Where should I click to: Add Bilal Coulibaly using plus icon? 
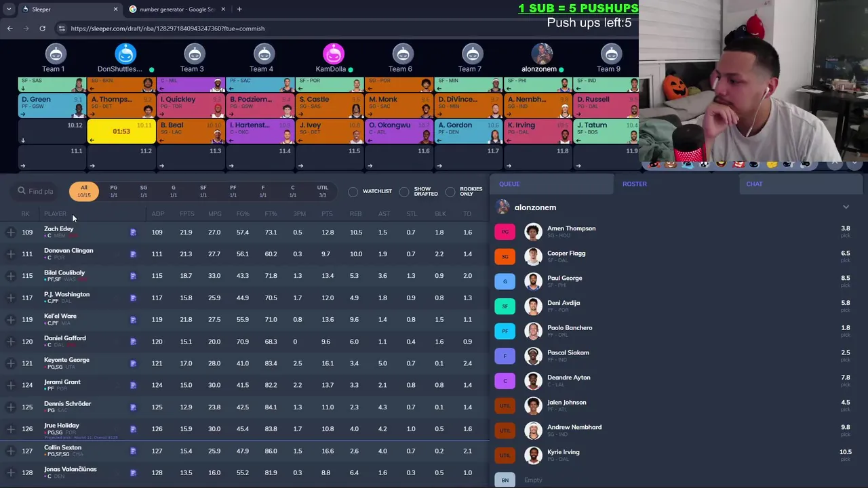tap(11, 276)
